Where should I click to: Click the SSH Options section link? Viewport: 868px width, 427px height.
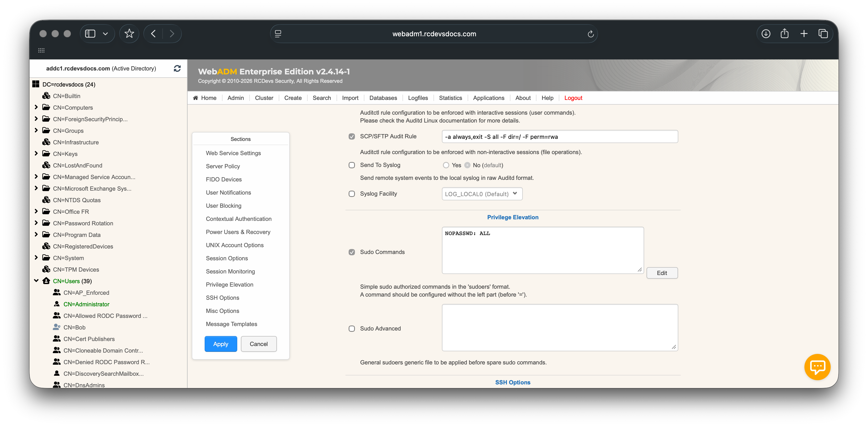tap(223, 297)
